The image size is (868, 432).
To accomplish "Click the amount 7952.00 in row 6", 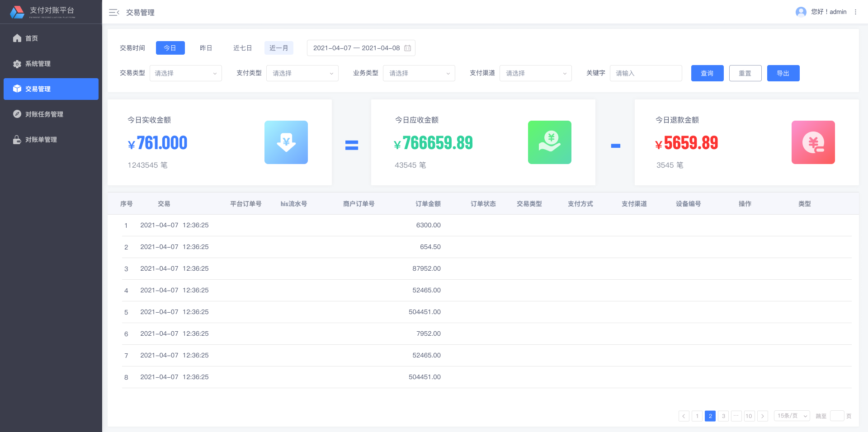I will 429,333.
